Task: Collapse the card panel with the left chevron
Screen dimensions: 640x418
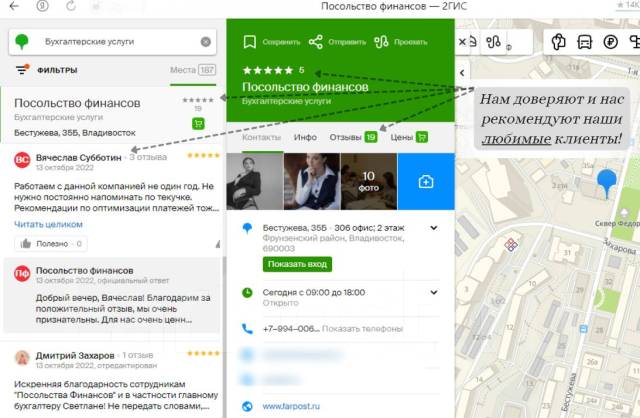Action: (462, 73)
